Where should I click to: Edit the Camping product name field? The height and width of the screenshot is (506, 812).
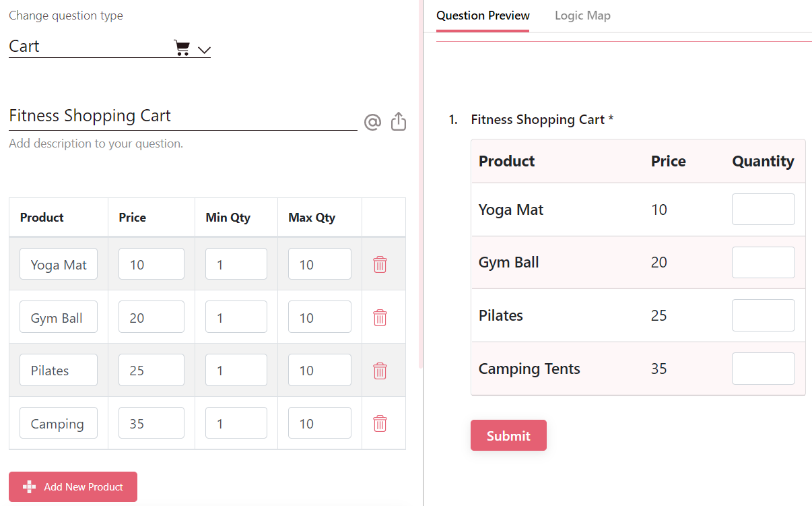[58, 423]
